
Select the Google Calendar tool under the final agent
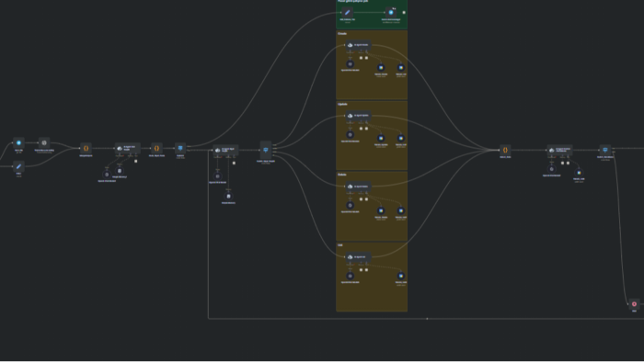click(x=579, y=173)
